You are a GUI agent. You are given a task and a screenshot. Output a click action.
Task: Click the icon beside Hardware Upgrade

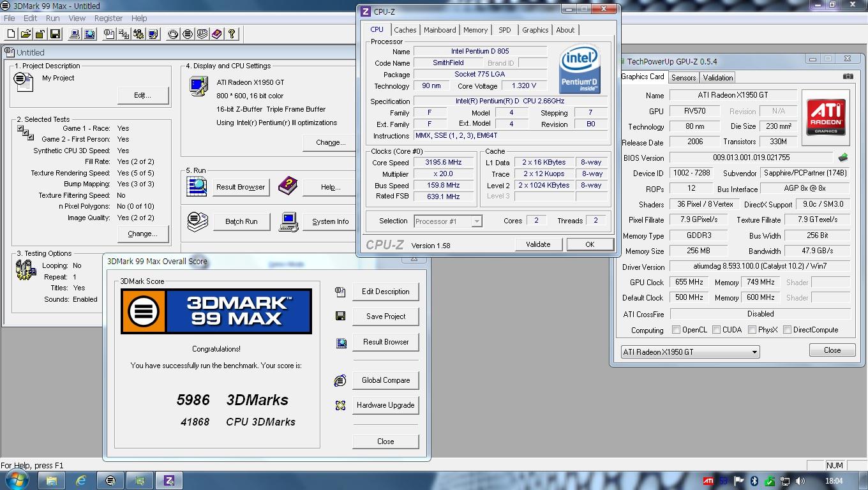click(340, 405)
